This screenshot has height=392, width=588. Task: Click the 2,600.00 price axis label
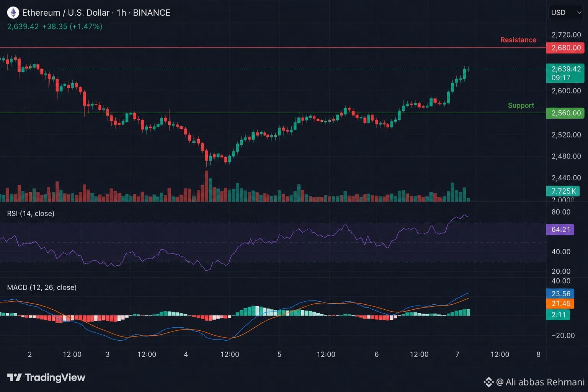[566, 91]
